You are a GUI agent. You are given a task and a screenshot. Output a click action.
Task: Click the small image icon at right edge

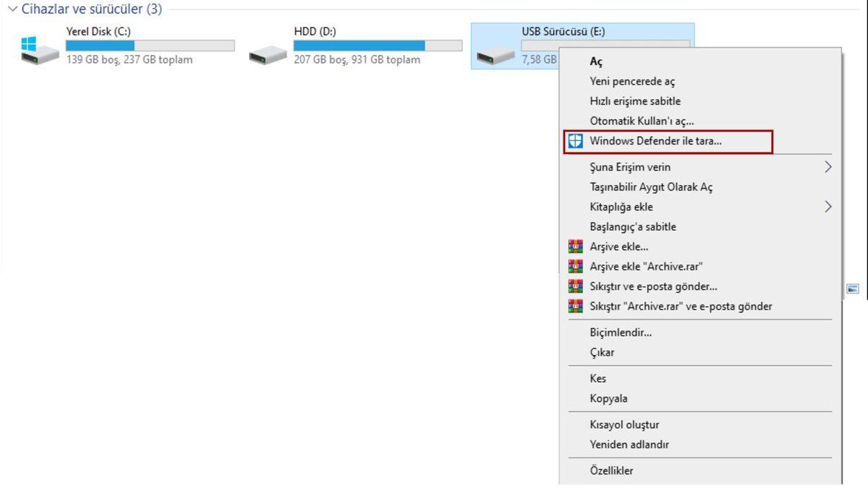(853, 288)
